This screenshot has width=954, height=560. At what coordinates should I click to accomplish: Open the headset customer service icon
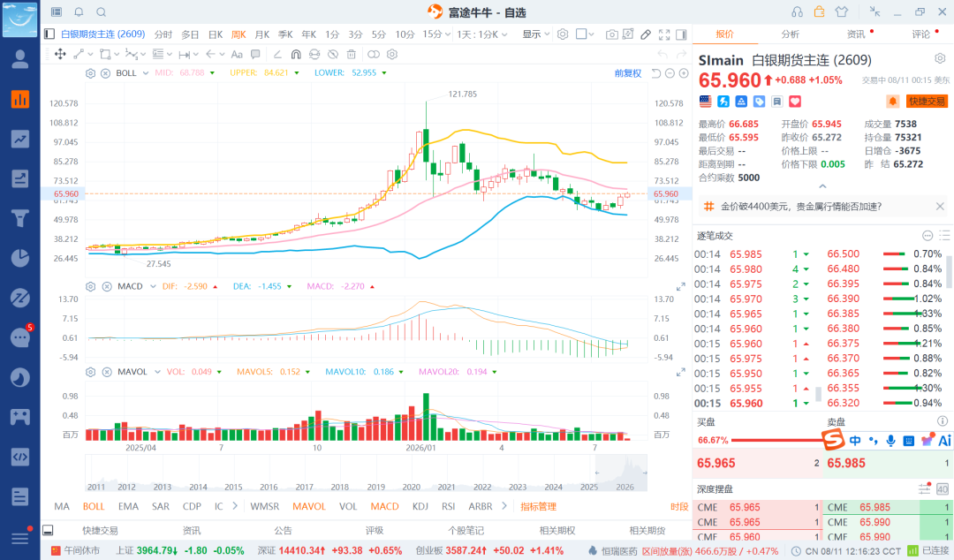click(x=797, y=11)
